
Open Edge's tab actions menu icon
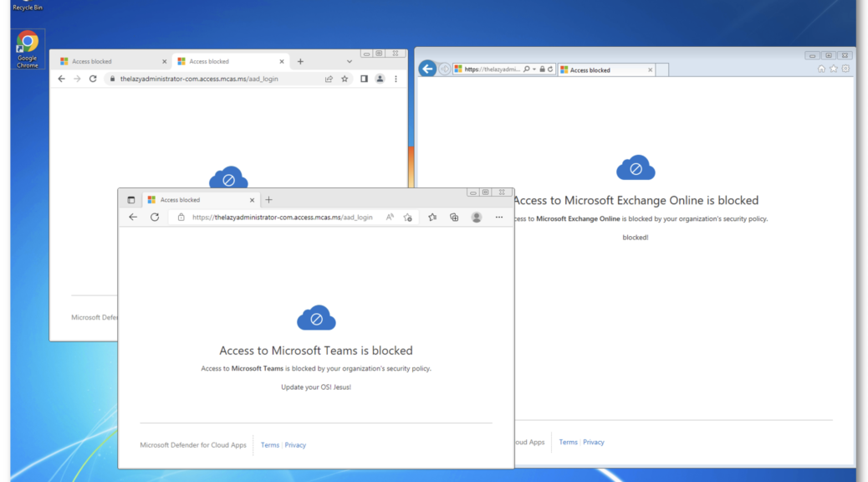(x=131, y=200)
